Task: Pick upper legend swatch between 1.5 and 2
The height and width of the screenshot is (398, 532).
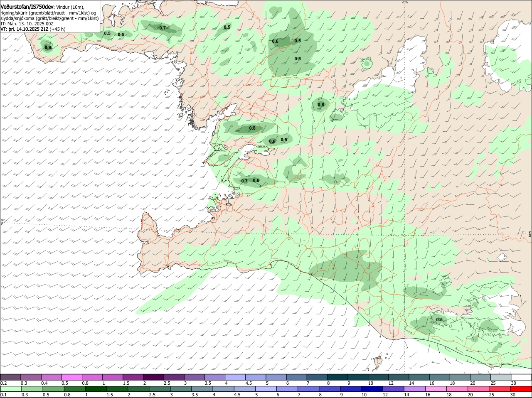Action: [133, 377]
